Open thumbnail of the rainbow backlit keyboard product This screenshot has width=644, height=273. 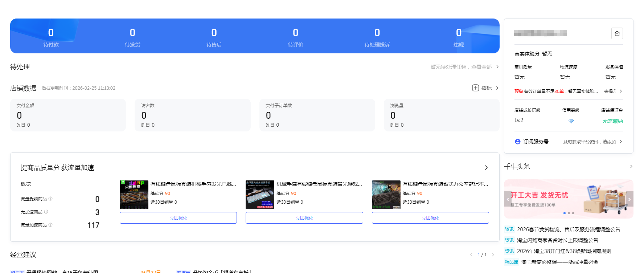pos(134,195)
